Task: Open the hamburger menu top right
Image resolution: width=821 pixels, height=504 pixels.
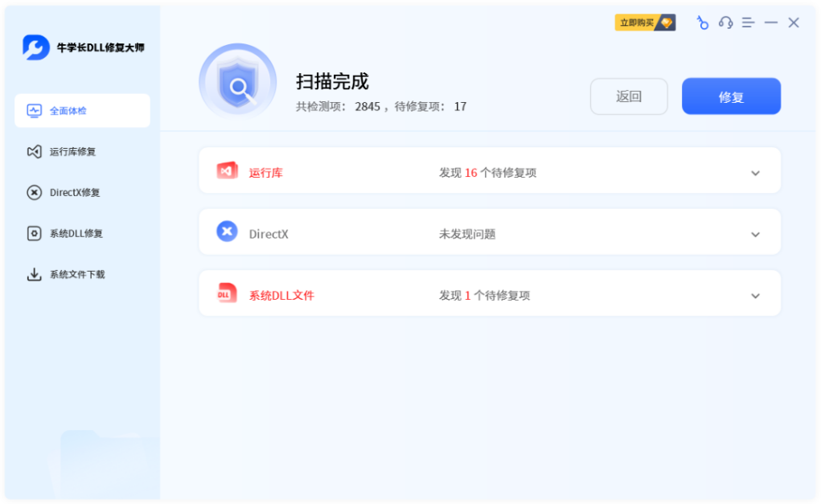Action: 748,23
